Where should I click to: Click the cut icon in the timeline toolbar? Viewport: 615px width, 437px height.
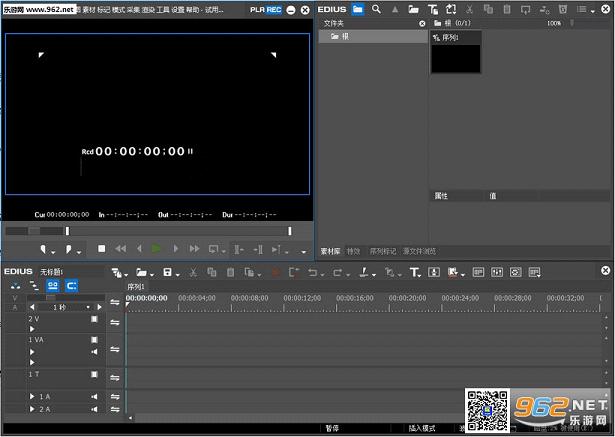193,272
